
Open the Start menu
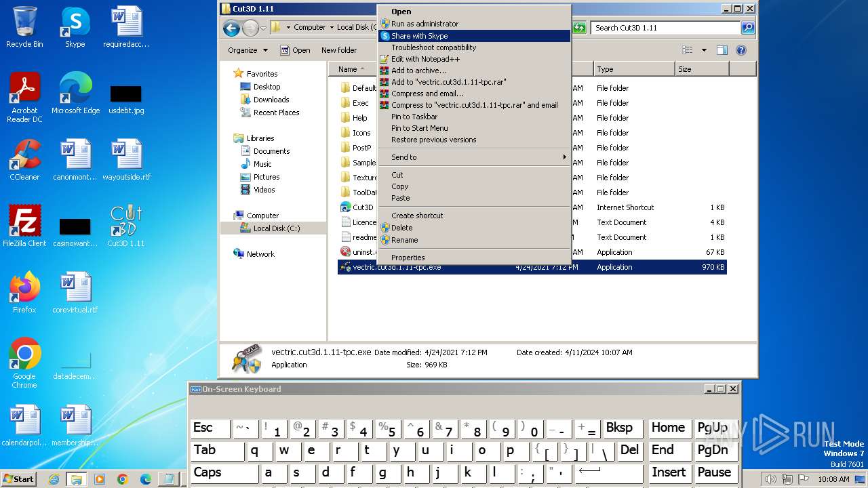click(19, 479)
